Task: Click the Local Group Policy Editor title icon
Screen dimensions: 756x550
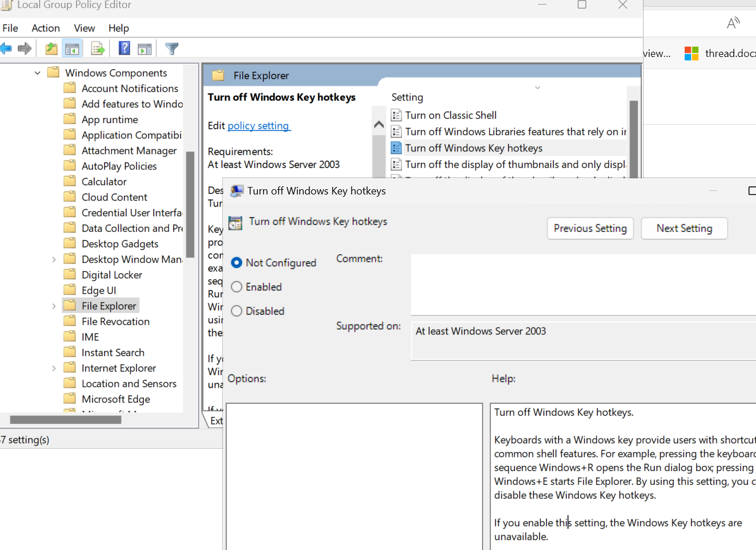Action: click(6, 5)
